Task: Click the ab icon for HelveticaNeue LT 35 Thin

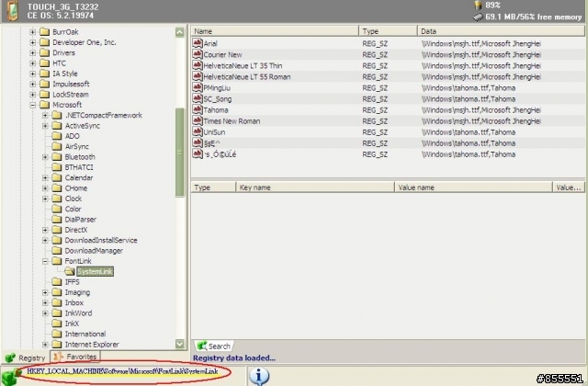Action: [x=198, y=65]
